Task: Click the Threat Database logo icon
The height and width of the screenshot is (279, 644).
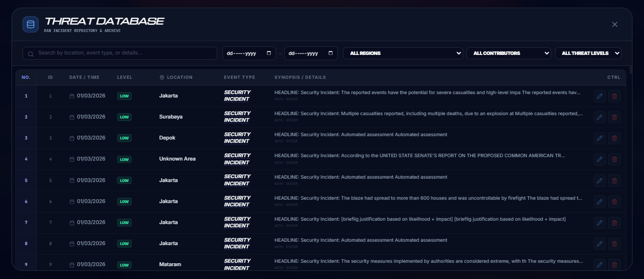Action: pos(31,24)
